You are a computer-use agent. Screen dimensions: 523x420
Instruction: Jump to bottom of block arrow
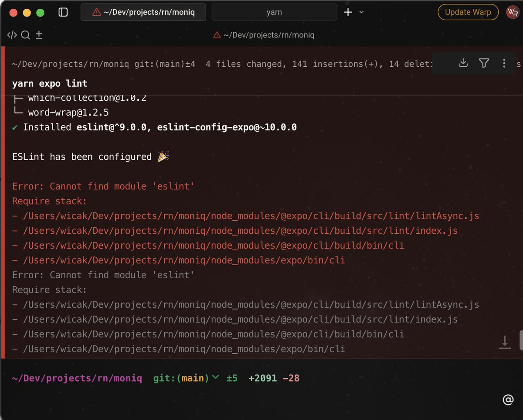pyautogui.click(x=505, y=342)
